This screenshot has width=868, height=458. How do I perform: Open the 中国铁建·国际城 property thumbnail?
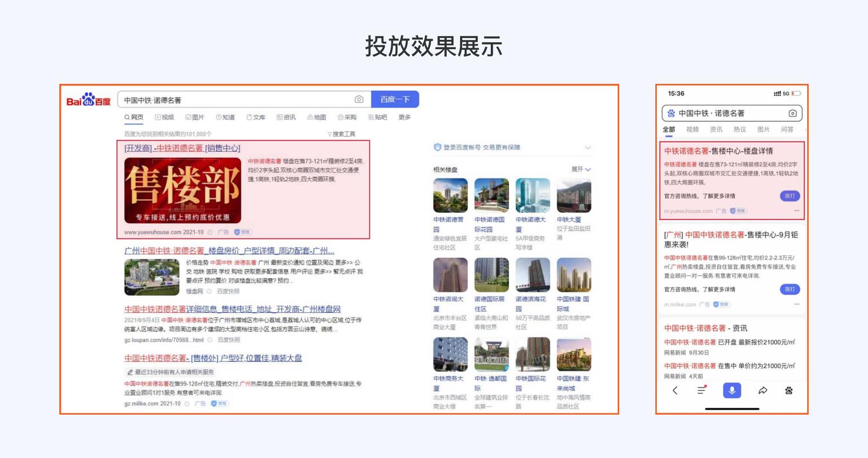[x=574, y=275]
